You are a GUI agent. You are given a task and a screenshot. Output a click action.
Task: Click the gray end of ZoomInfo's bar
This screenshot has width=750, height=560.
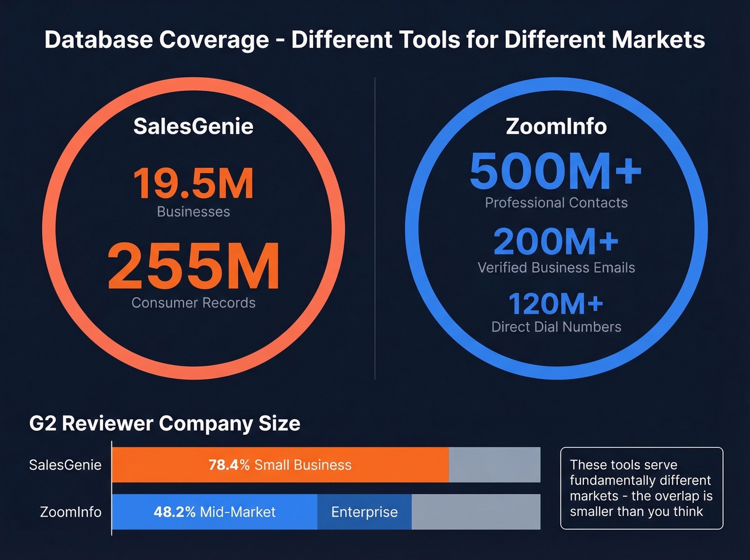[476, 512]
